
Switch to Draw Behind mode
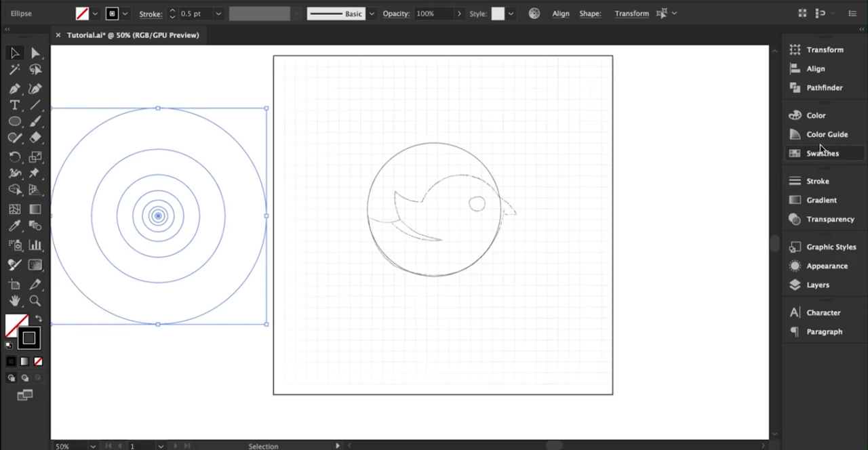25,377
